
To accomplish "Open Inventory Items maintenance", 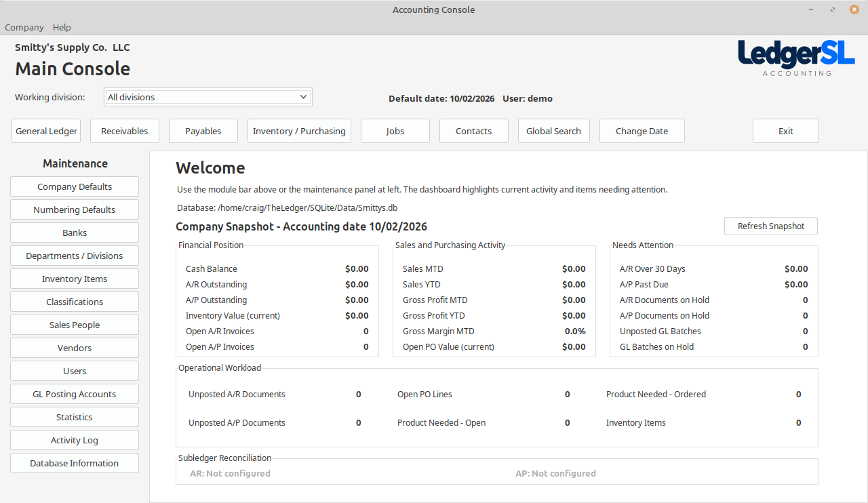I will [75, 279].
